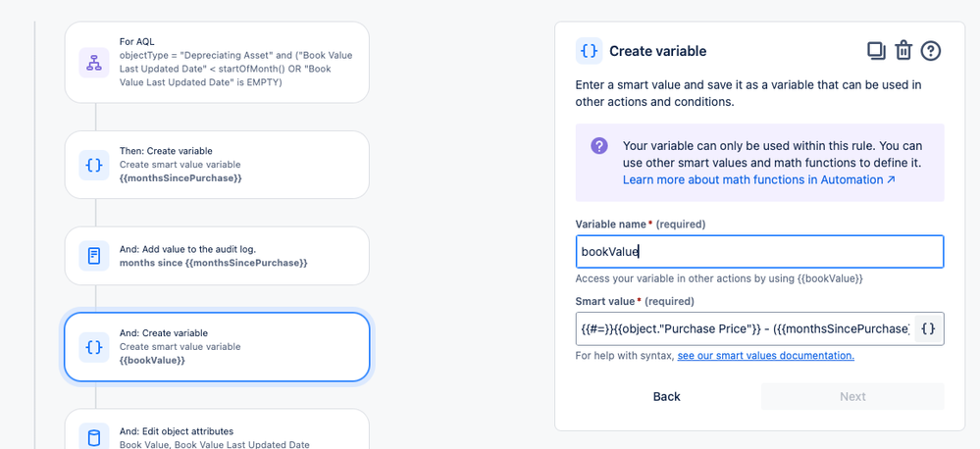
Task: Select the Then: Create variable monthsSincePurchase step
Action: [x=217, y=165]
